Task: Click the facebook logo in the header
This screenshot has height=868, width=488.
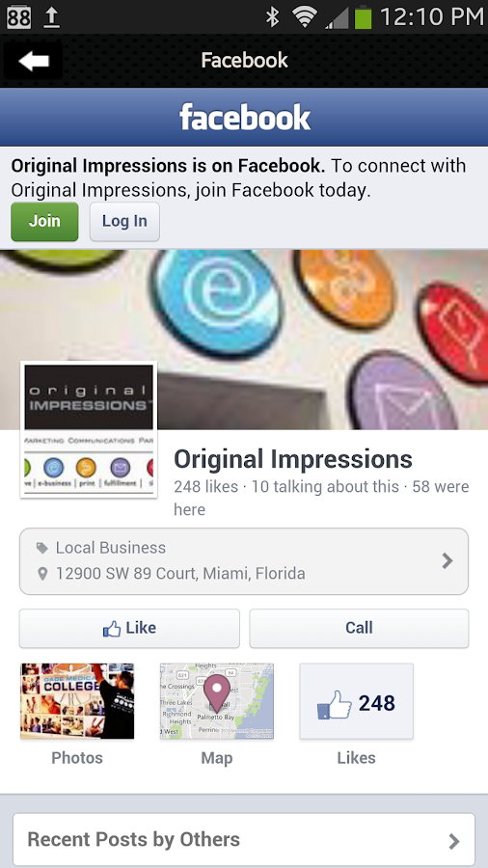Action: point(245,118)
